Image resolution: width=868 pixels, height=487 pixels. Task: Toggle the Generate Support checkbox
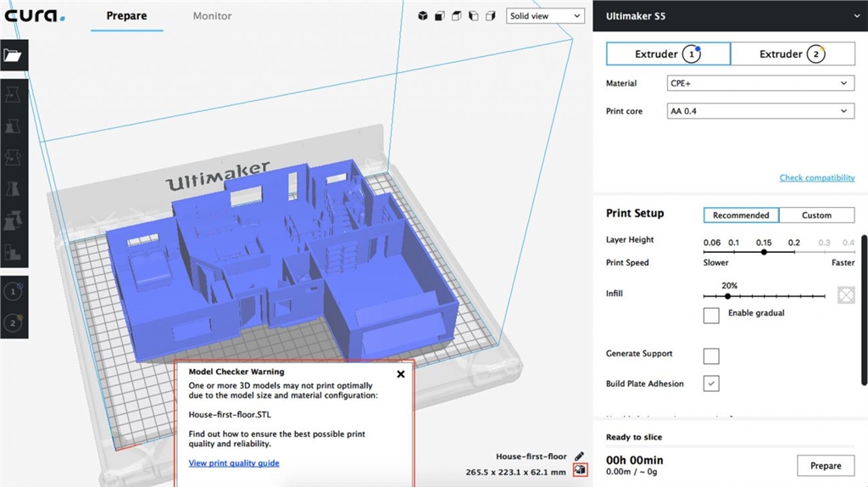point(711,355)
